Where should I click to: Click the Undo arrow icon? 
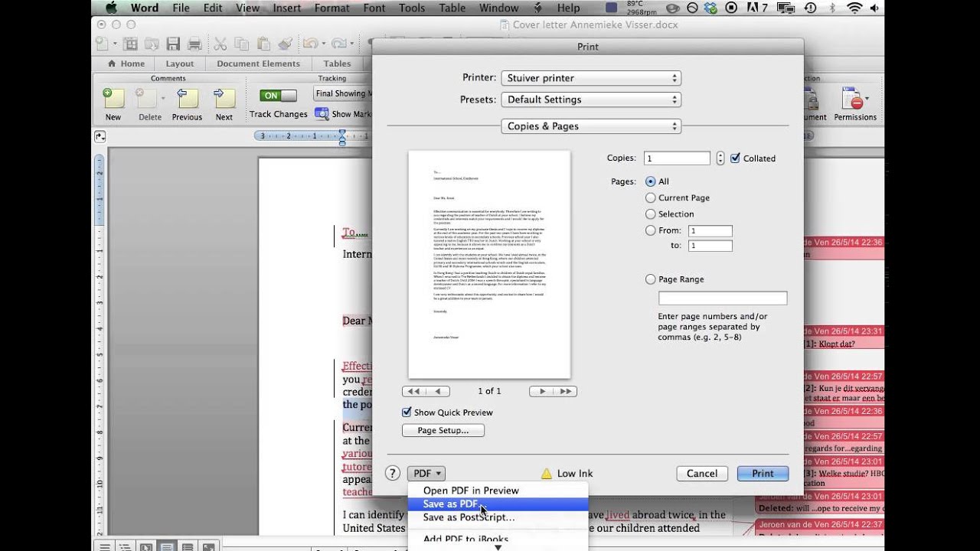click(310, 44)
